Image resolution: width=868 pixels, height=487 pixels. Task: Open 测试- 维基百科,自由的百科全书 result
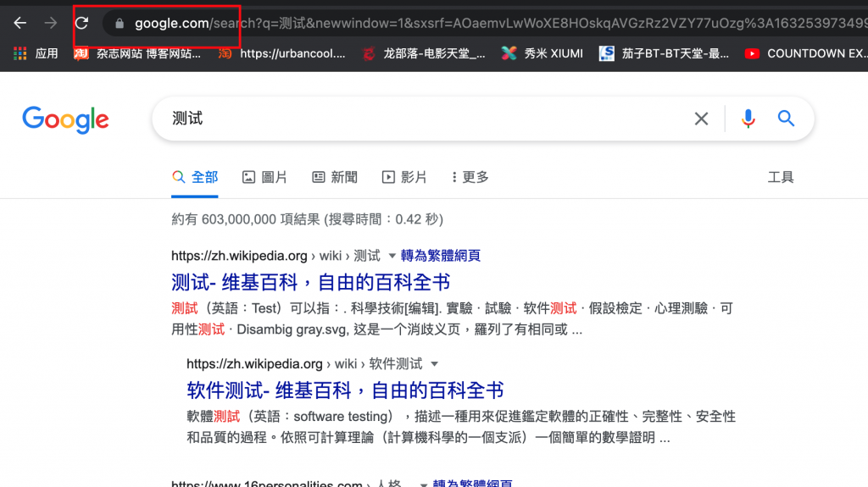click(310, 282)
